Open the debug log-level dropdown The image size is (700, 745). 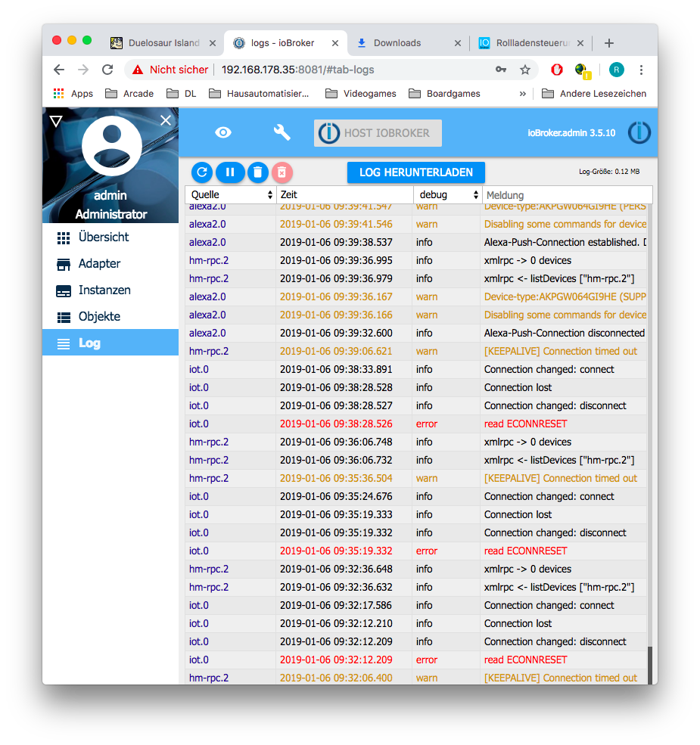(x=448, y=195)
